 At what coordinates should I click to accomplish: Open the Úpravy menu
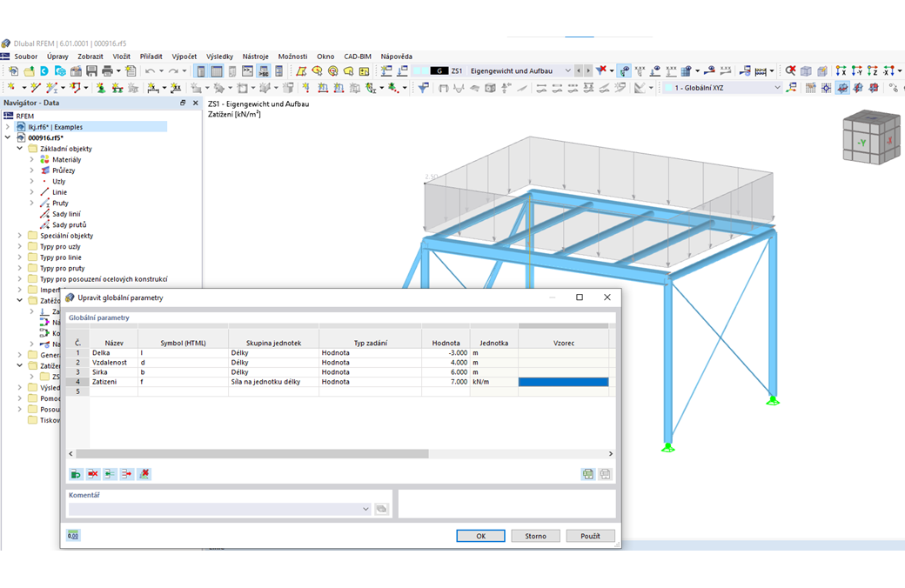[57, 57]
